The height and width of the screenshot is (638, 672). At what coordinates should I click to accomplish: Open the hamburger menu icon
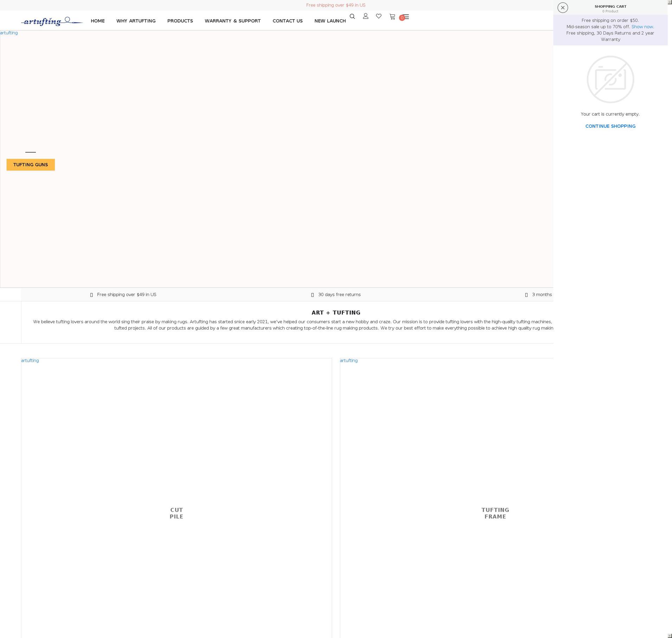coord(407,17)
